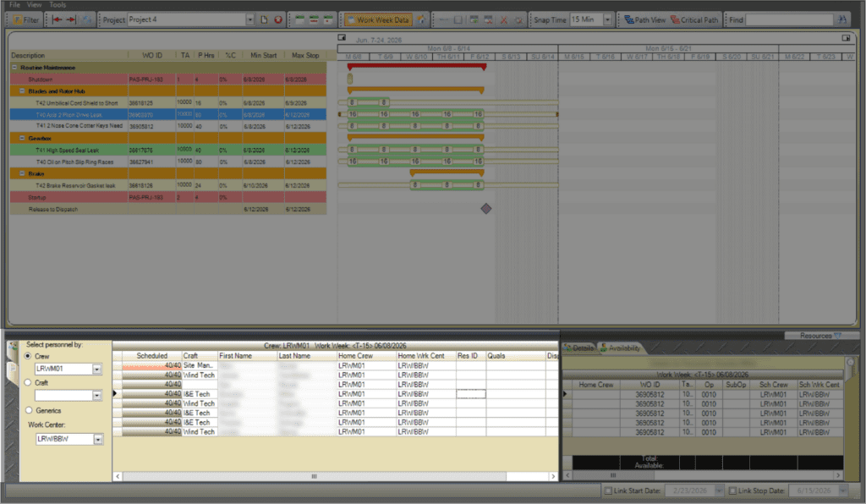Image resolution: width=866 pixels, height=504 pixels.
Task: Click the red close project icon
Action: pyautogui.click(x=277, y=19)
